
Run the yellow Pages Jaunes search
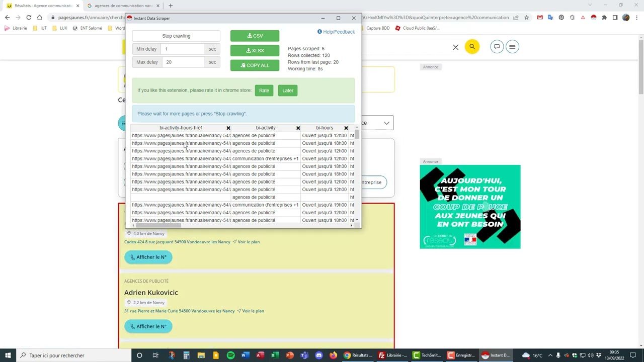[x=472, y=47]
